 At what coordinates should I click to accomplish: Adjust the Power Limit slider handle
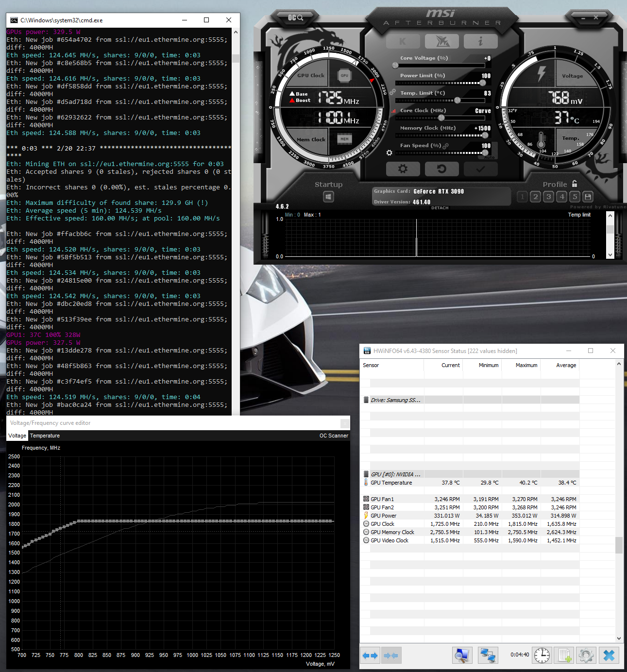tap(482, 83)
